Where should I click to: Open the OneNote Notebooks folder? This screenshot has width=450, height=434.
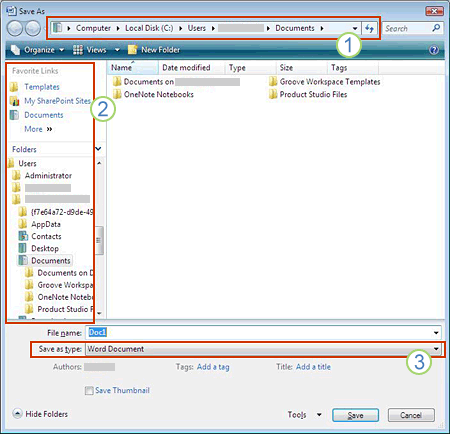tap(153, 94)
